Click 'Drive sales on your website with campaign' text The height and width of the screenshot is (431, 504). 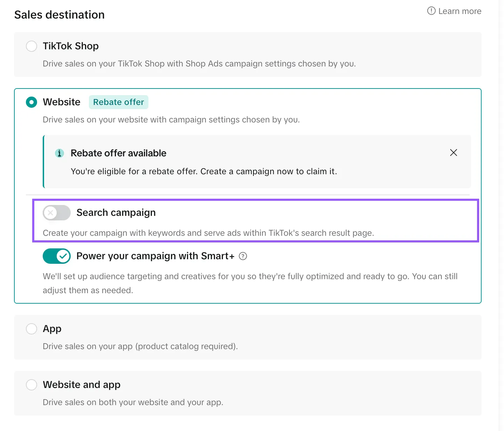pyautogui.click(x=171, y=120)
